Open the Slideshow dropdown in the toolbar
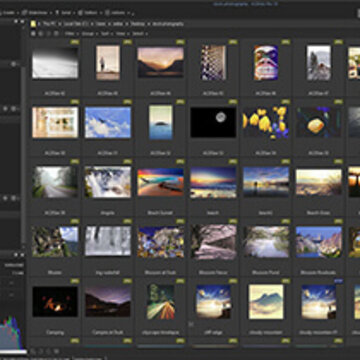The image size is (360, 360). tap(36, 13)
